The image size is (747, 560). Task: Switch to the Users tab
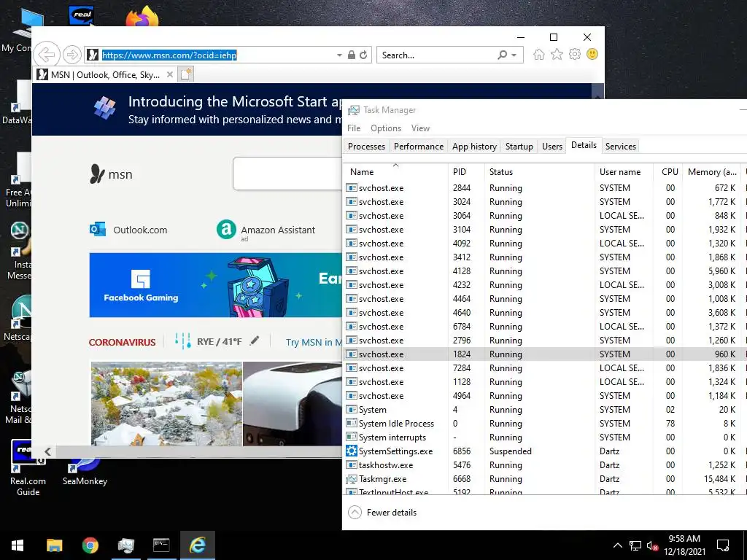[x=551, y=146]
